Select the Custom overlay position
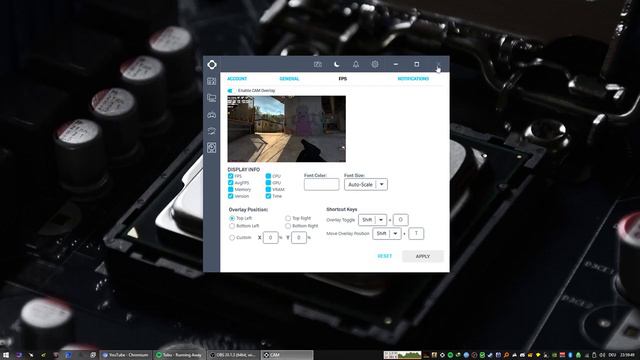Viewport: 640px width, 360px height. [x=232, y=238]
